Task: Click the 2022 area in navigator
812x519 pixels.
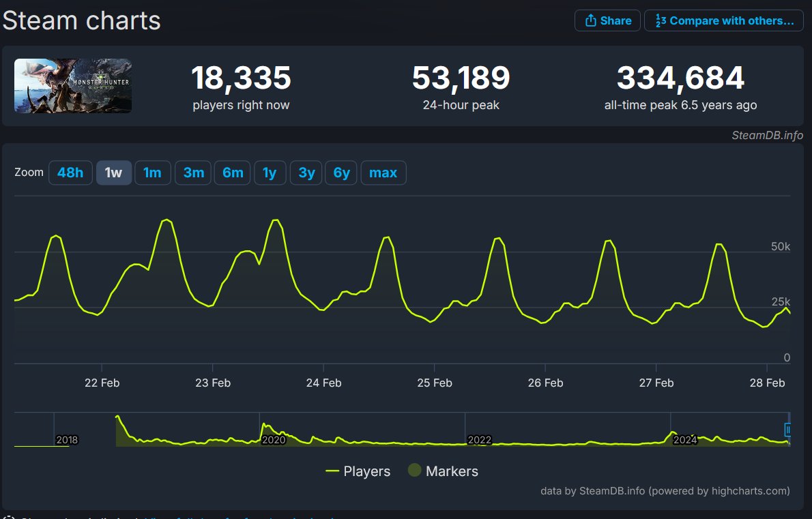Action: tap(479, 440)
